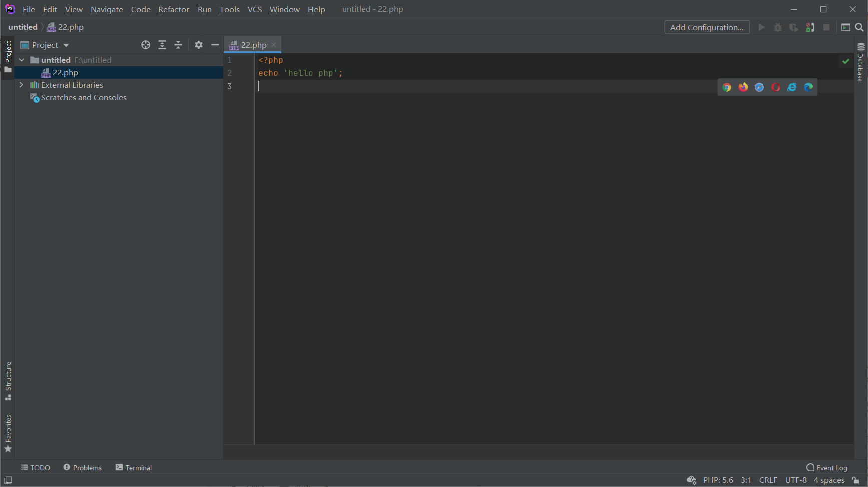Click the lock read-only icon in status bar
The height and width of the screenshot is (487, 868).
[856, 480]
